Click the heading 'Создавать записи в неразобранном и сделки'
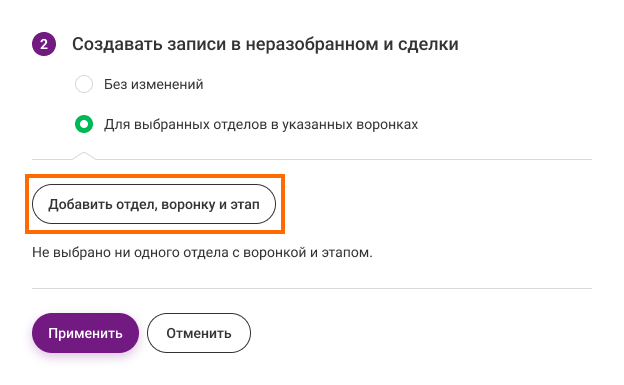 [265, 44]
